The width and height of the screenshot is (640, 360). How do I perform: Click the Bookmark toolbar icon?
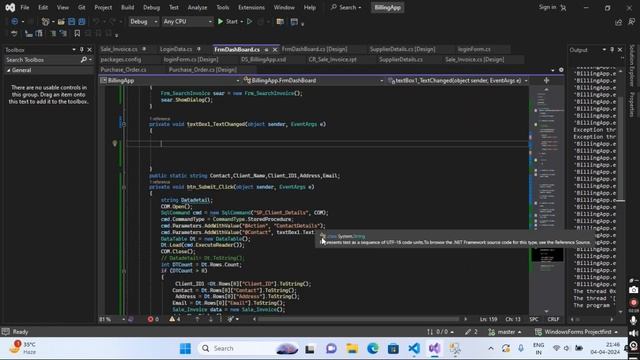pos(77,34)
